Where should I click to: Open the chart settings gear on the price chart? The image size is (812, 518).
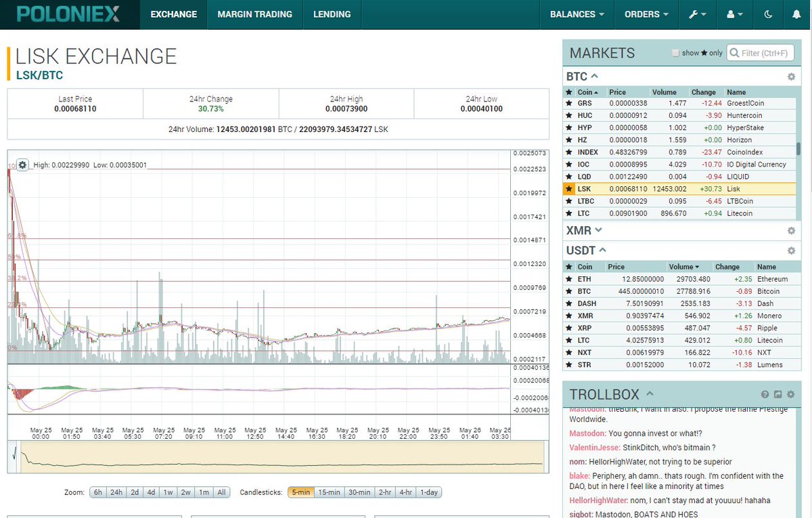click(22, 165)
